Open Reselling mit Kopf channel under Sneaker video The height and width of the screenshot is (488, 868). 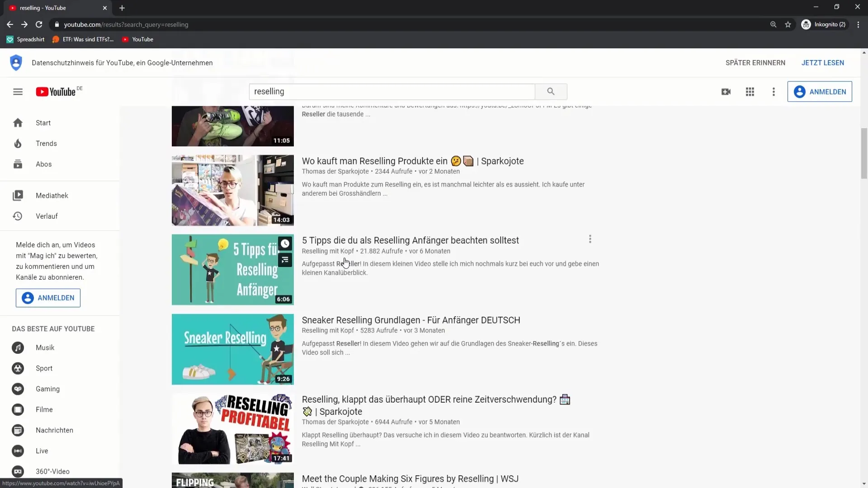tap(328, 331)
